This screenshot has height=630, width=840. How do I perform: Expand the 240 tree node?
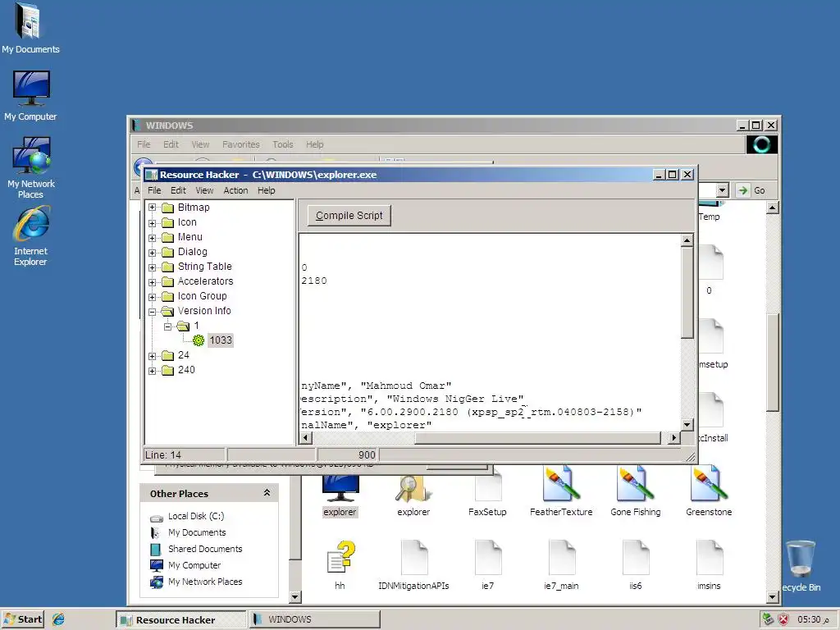[152, 370]
